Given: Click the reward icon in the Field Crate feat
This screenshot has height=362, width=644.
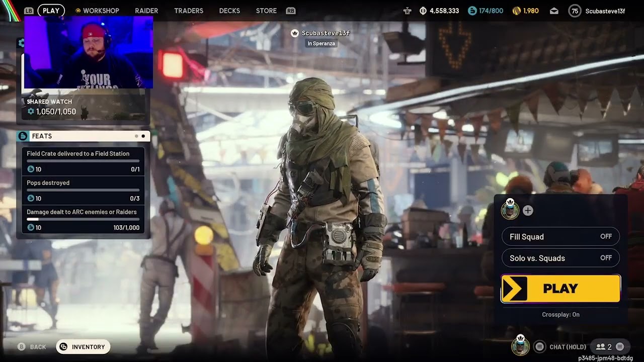Looking at the screenshot, I should pos(31,169).
